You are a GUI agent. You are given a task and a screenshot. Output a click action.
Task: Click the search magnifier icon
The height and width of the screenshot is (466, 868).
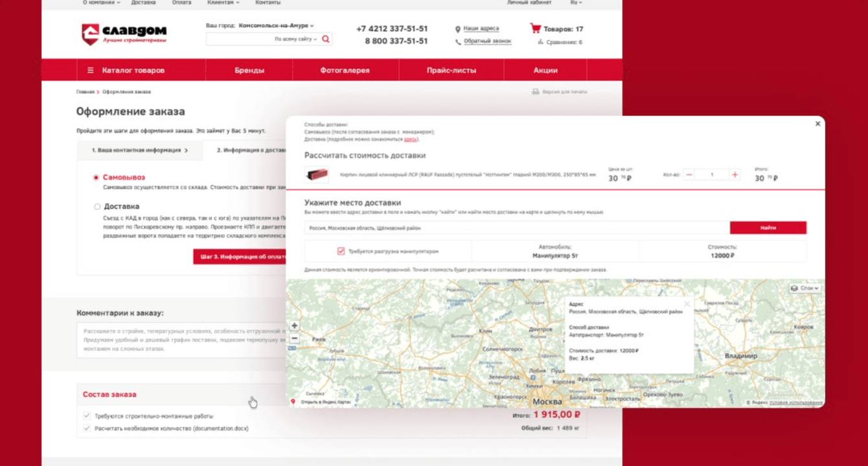pos(326,39)
